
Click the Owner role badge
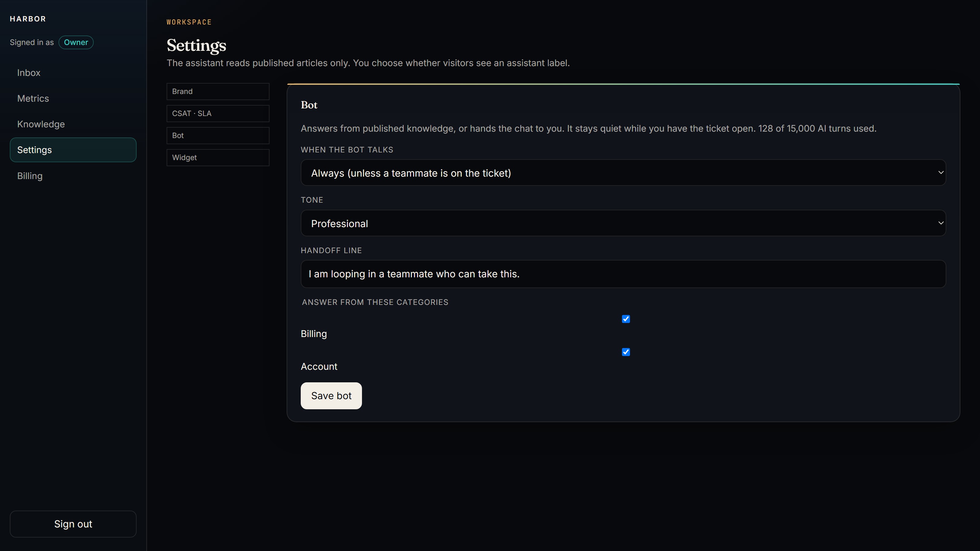point(76,42)
